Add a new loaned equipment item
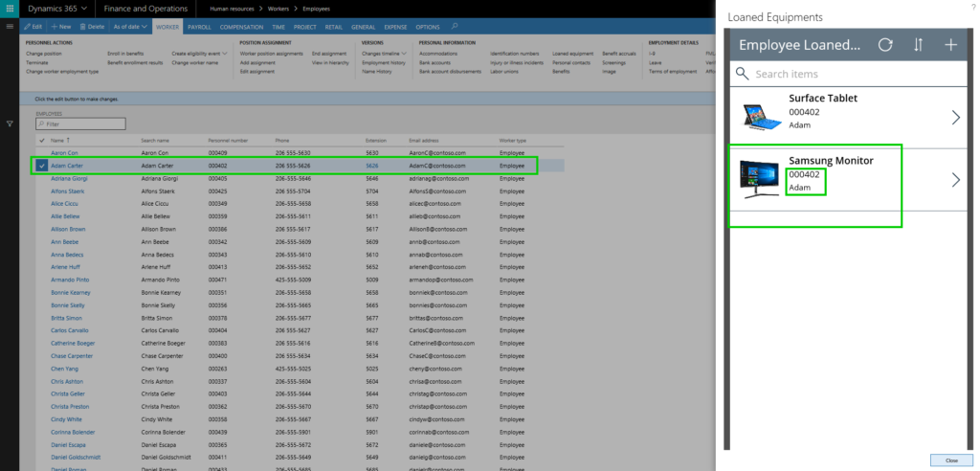Viewport: 980px width, 471px height. pyautogui.click(x=950, y=44)
